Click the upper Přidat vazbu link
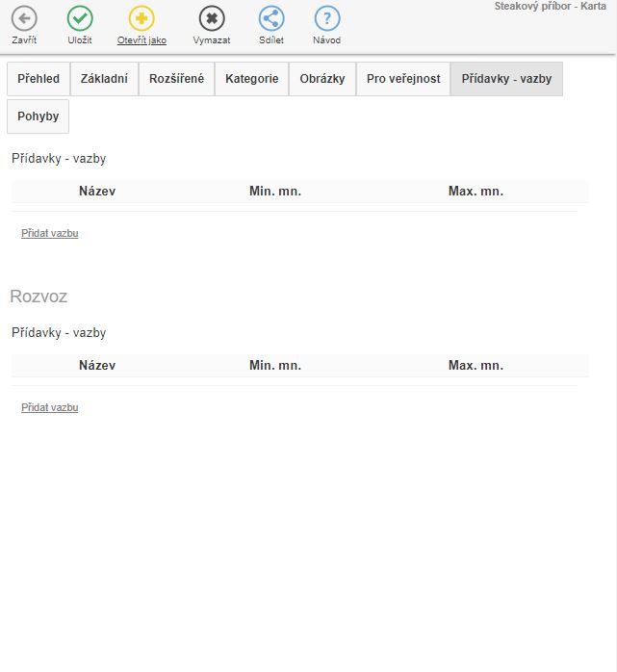Viewport: 617px width, 672px height. [x=50, y=233]
